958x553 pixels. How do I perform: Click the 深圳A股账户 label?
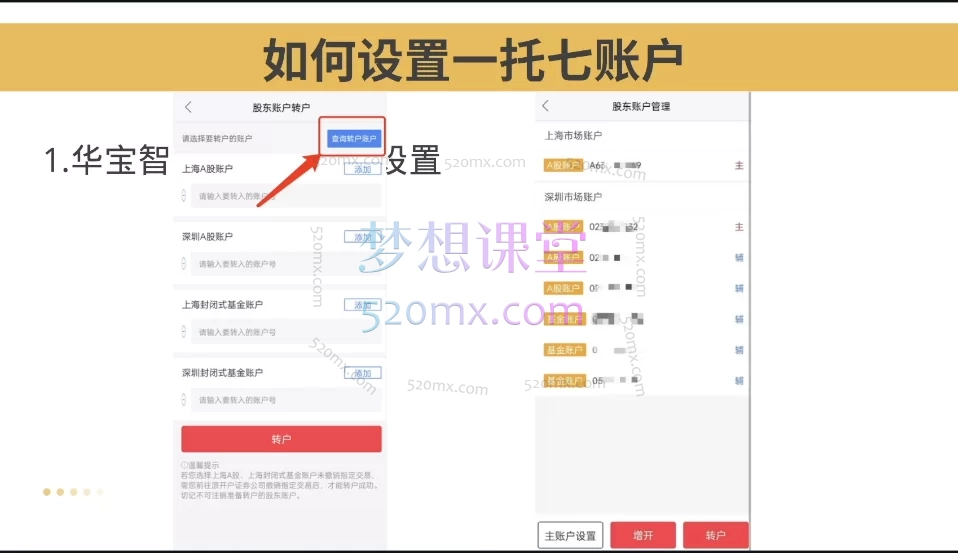coord(207,236)
